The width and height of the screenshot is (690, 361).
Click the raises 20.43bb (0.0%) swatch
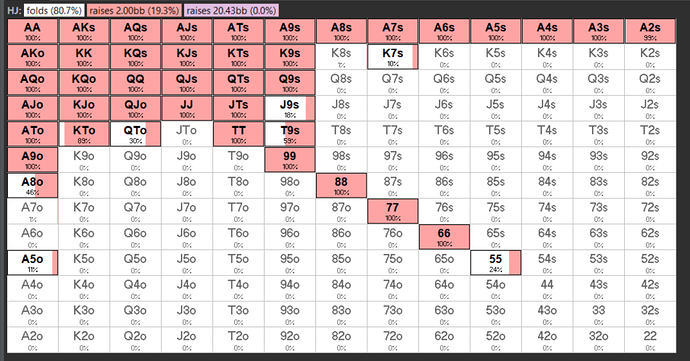click(x=231, y=10)
